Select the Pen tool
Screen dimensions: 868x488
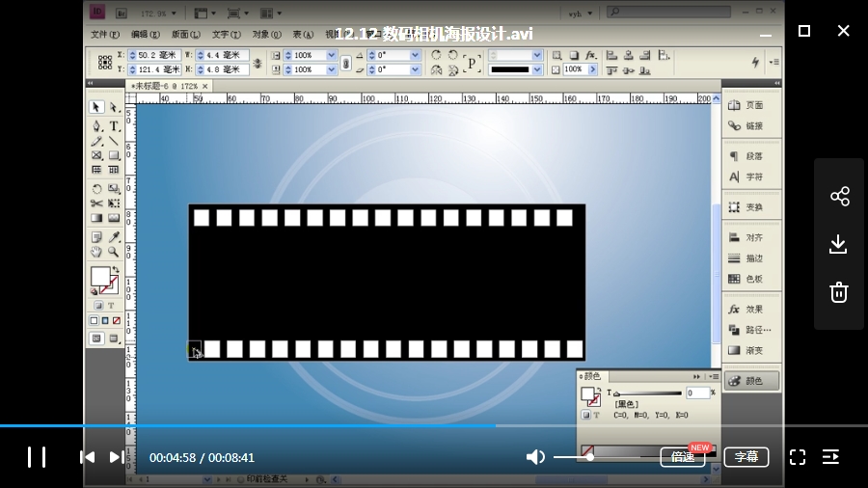(x=96, y=126)
